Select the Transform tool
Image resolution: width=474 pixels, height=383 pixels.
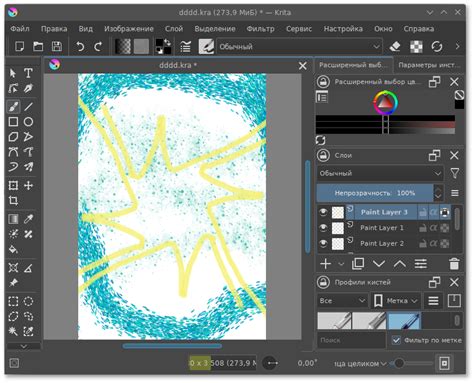click(13, 185)
